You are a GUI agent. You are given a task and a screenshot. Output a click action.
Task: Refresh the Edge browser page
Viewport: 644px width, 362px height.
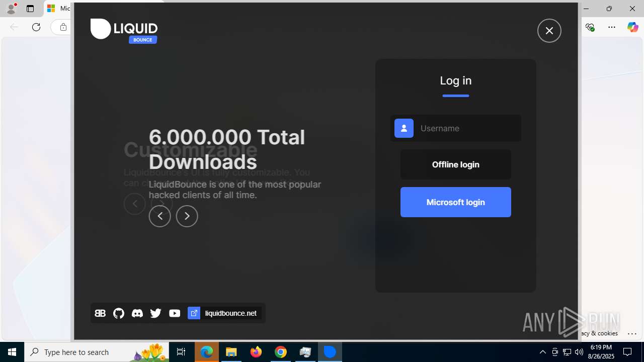coord(36,27)
